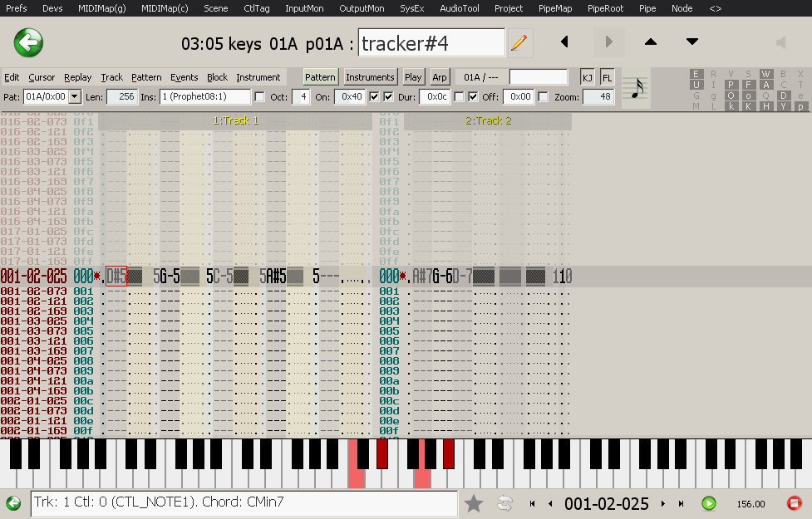Click the Instruments button

(x=370, y=77)
